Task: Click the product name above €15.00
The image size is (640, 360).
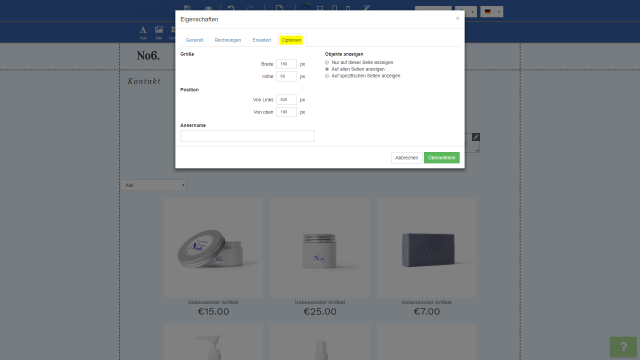Action: (x=213, y=302)
